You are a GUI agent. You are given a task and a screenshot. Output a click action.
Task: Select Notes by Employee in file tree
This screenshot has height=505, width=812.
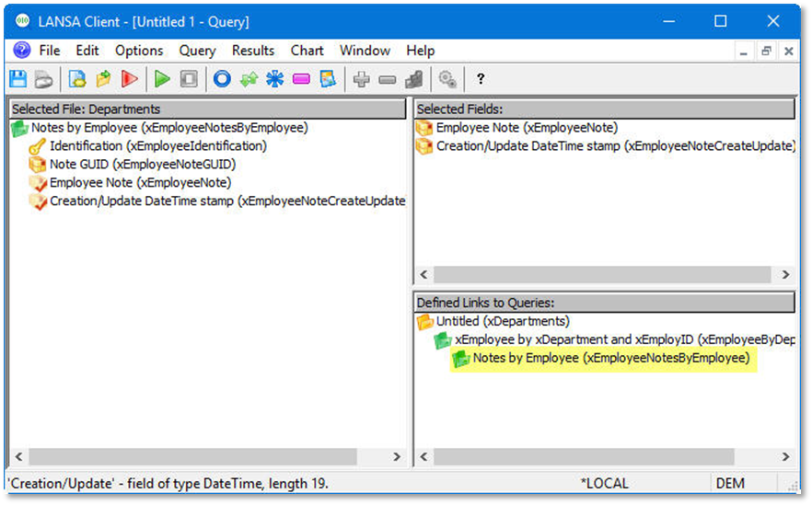click(169, 128)
